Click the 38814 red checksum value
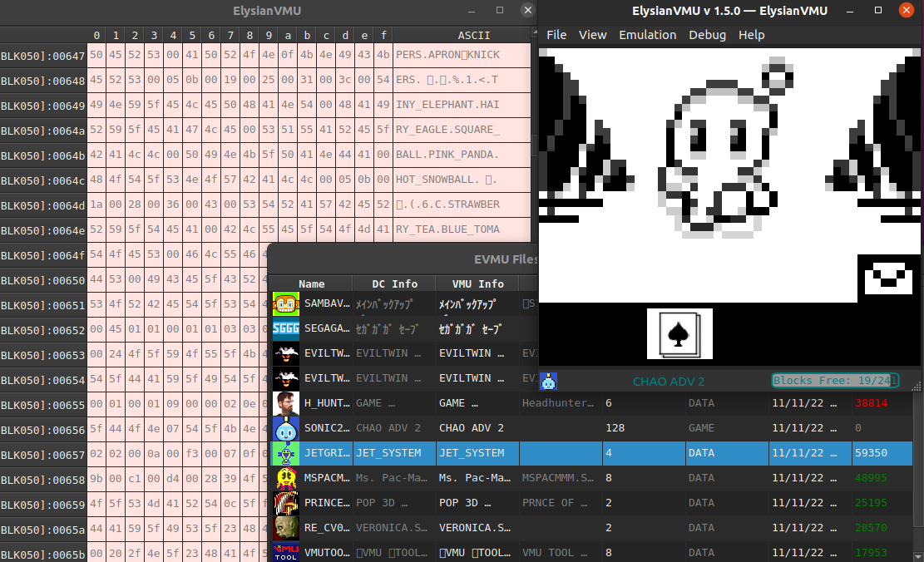The image size is (924, 562). click(871, 403)
